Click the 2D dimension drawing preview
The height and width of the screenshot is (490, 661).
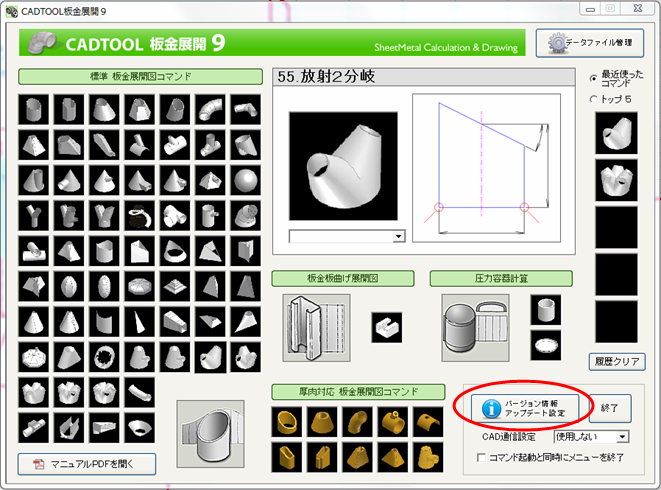click(x=486, y=168)
